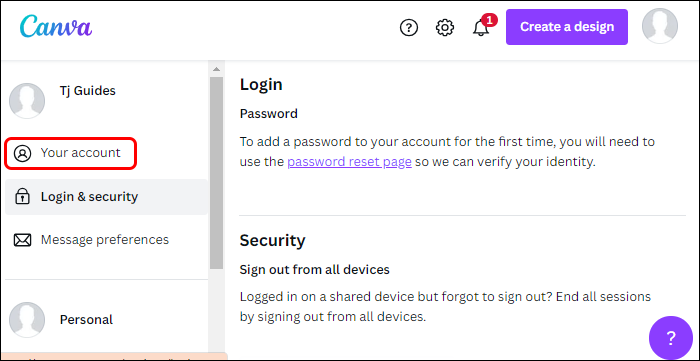Click the Tj Guides profile avatar
This screenshot has height=361, width=700.
(x=27, y=101)
